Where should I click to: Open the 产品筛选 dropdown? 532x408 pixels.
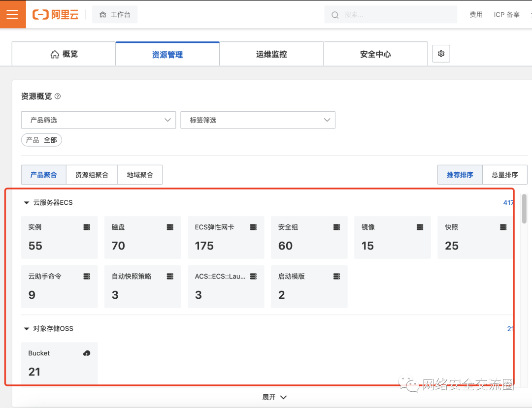click(99, 120)
